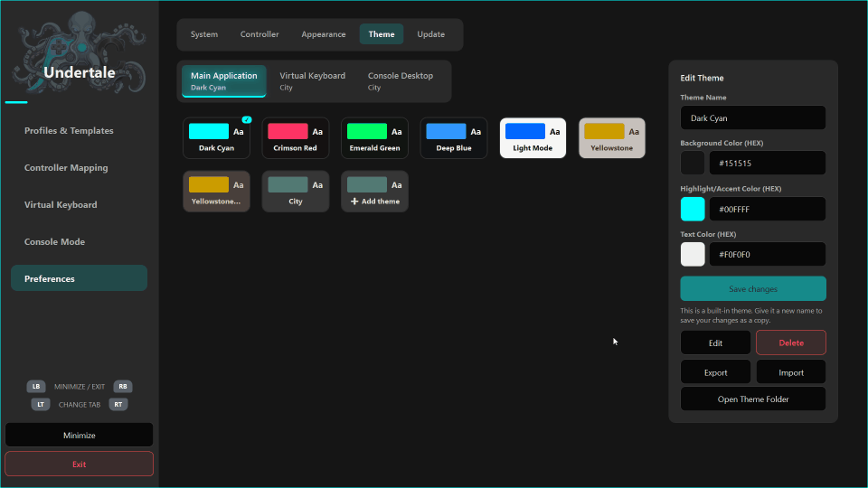Select the Theme tab

[382, 34]
